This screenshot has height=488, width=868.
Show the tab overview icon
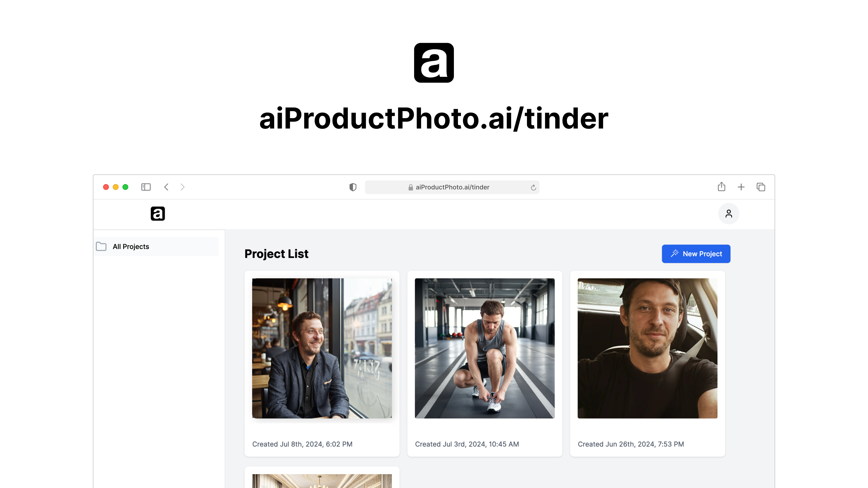[761, 187]
